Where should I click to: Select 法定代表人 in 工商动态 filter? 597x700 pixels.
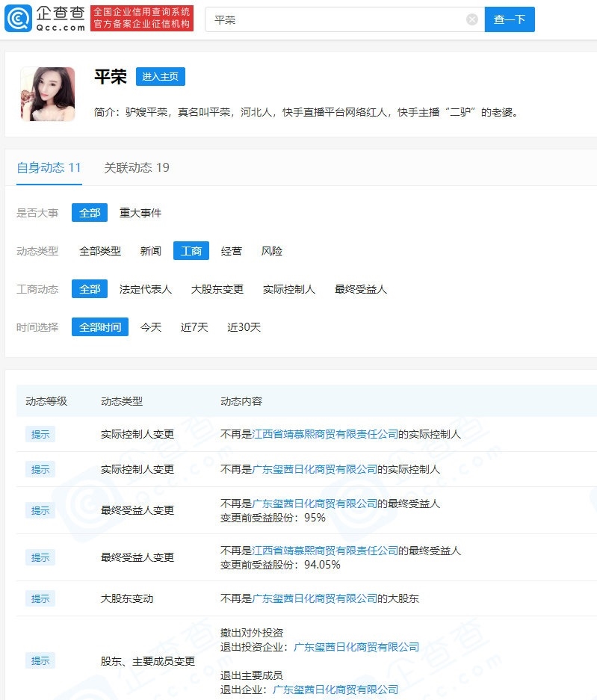click(146, 289)
